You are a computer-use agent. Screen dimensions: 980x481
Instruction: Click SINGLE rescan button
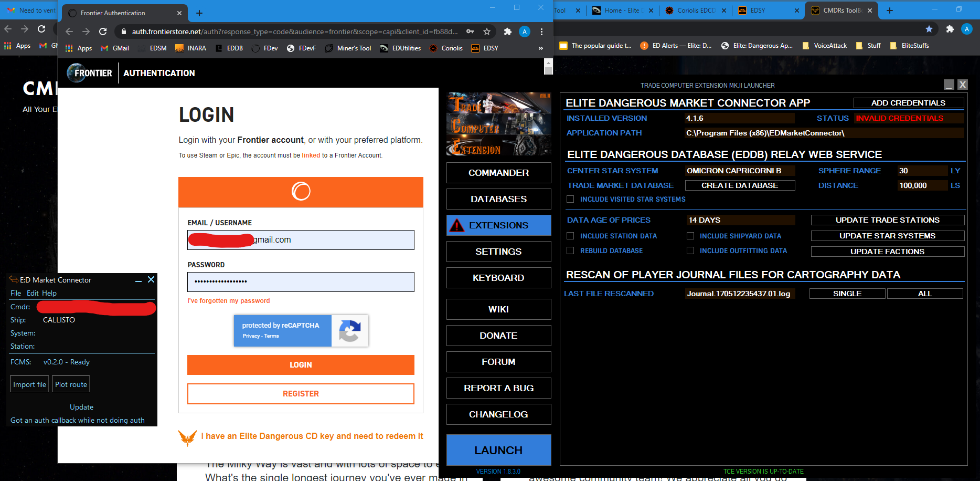tap(847, 294)
